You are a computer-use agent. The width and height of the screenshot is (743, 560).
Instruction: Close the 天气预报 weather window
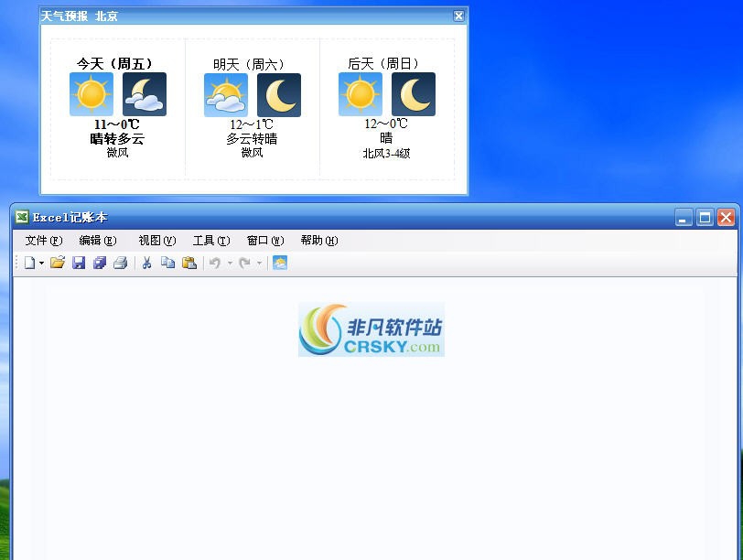(x=458, y=16)
